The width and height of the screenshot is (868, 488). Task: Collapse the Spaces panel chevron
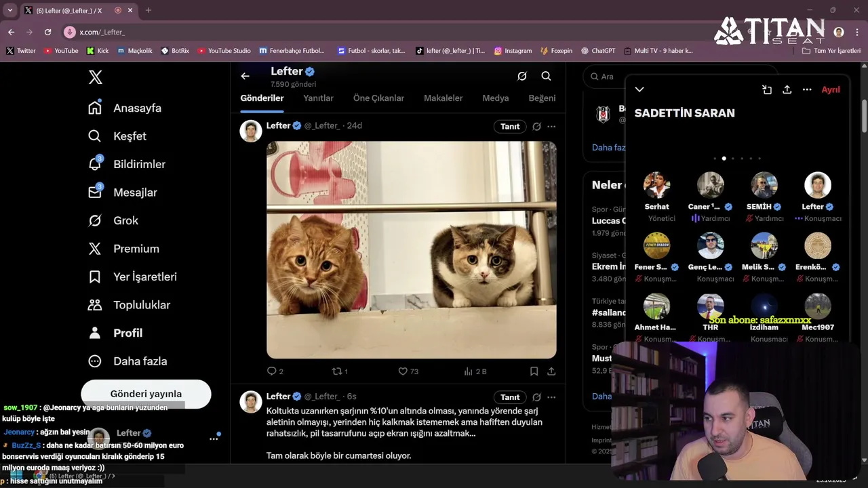639,89
